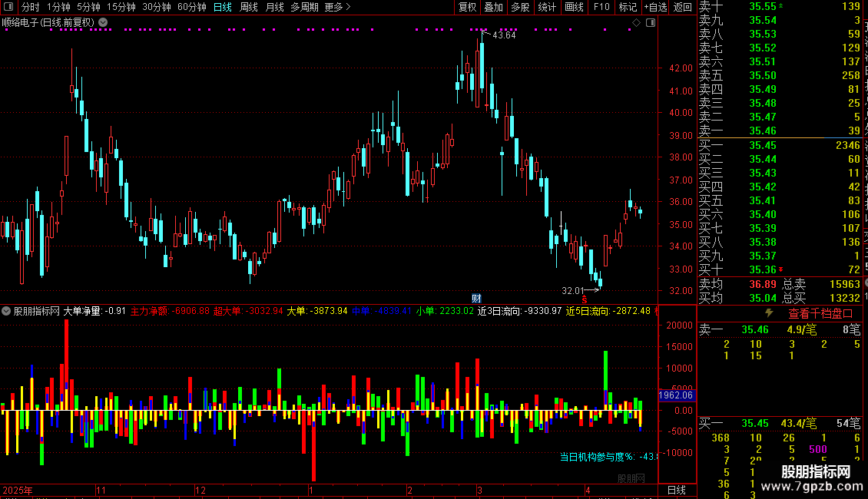Open F10 company information

[601, 7]
